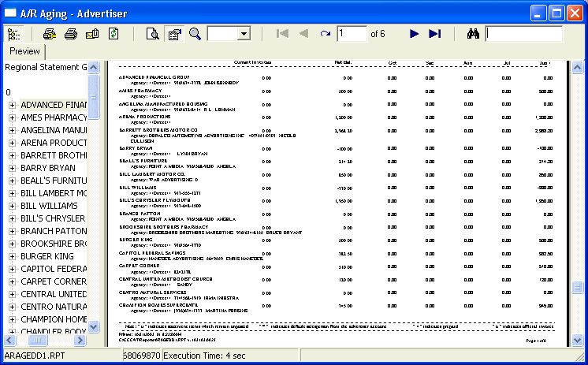
Task: Click tree horizontal scroll thumb
Action: coord(38,341)
